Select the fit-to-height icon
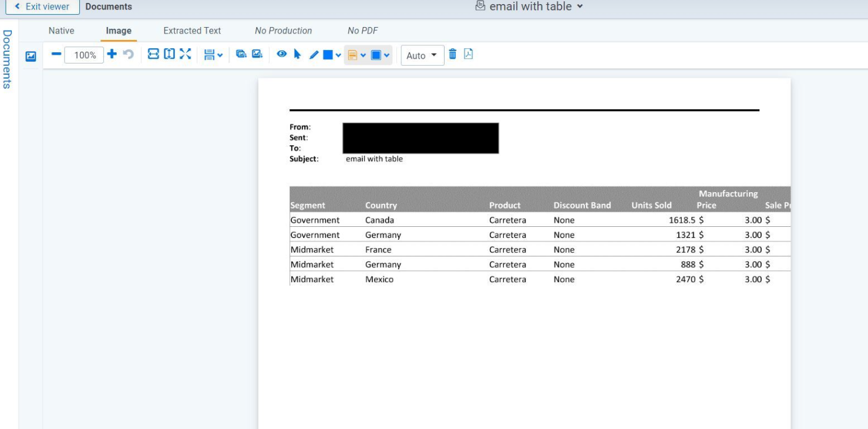This screenshot has height=429, width=868. (x=169, y=54)
